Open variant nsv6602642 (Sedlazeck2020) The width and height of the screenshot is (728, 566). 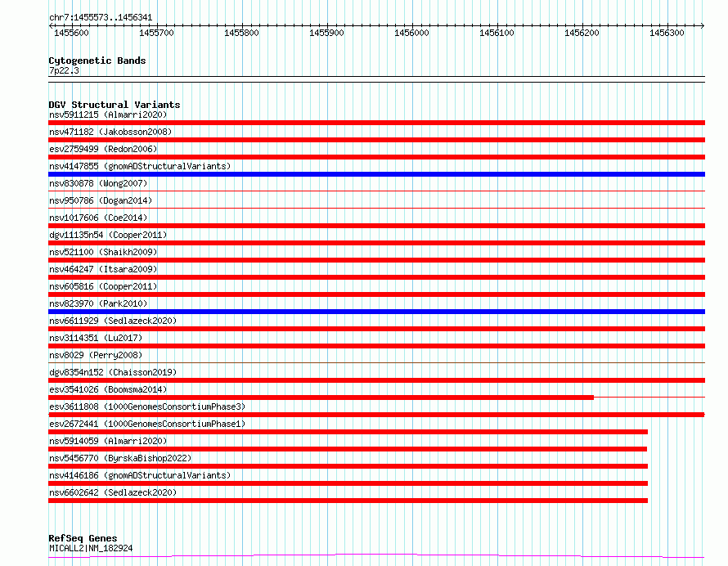113,492
